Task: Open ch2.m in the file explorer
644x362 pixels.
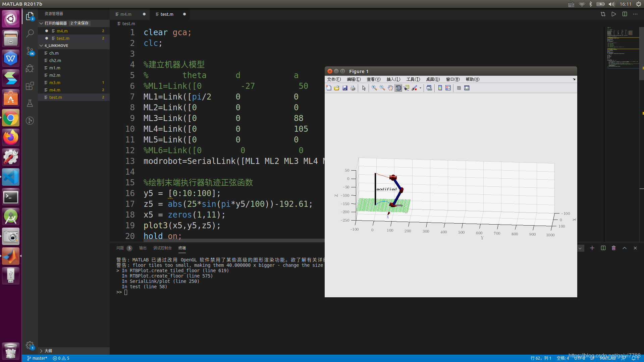Action: point(74,60)
